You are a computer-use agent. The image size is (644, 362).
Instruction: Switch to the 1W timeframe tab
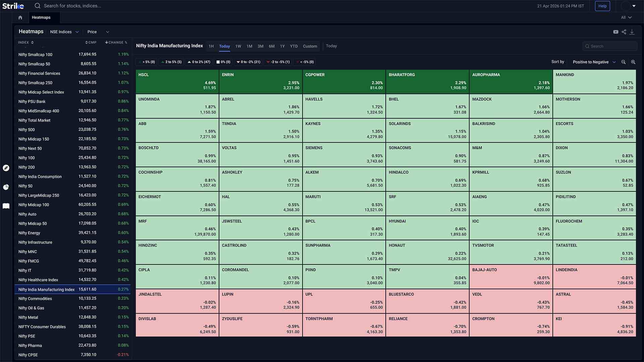tap(238, 46)
